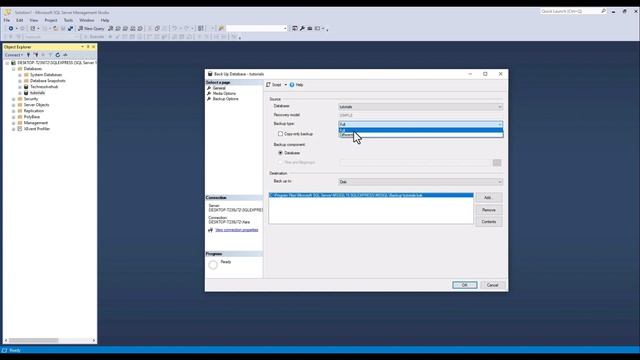
Task: Click the Media Options page wrench icon
Action: (x=209, y=93)
